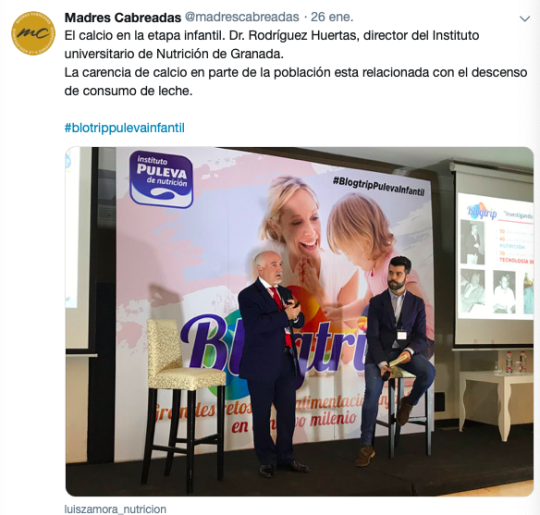This screenshot has width=540, height=515.
Task: Open the tweet options chevron menu
Action: [524, 19]
